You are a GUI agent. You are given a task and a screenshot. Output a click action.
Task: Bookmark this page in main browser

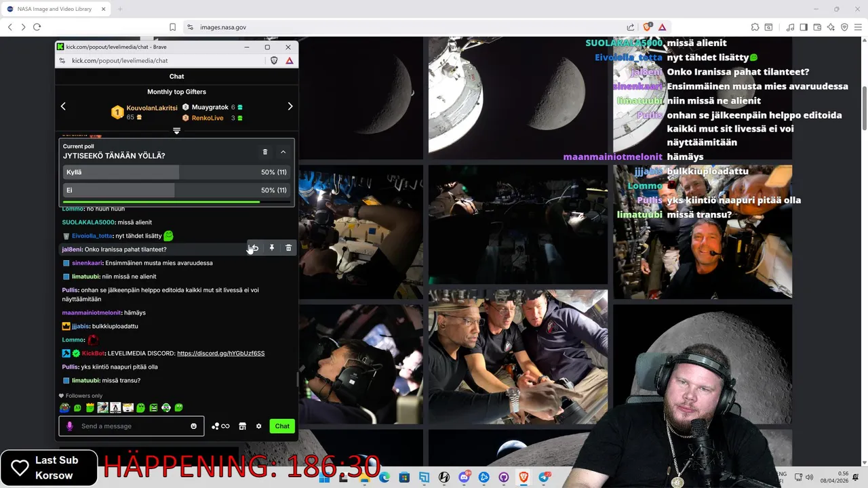pos(172,27)
